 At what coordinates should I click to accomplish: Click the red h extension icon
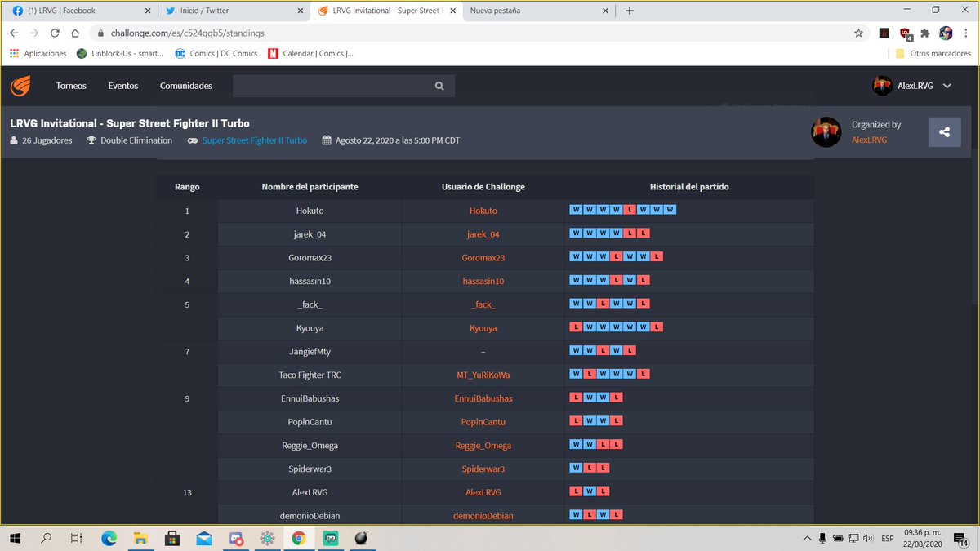coord(884,33)
